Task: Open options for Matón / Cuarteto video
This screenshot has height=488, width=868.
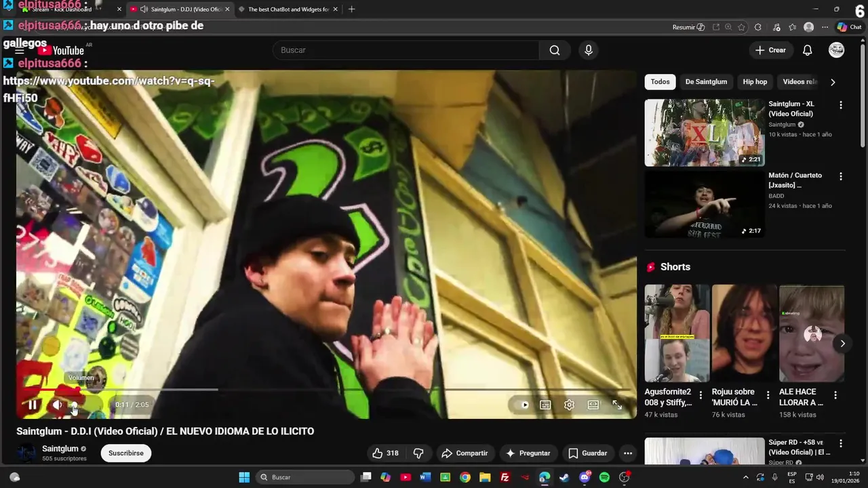Action: [x=840, y=176]
